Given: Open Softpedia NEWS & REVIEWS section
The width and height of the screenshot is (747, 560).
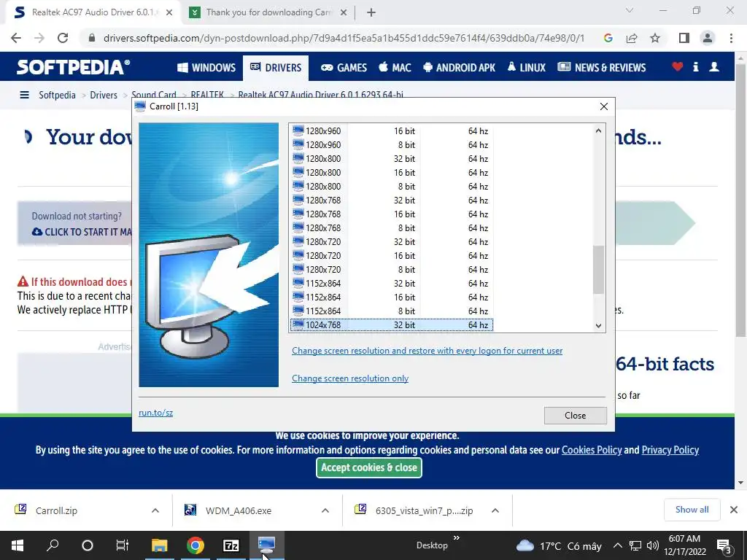Looking at the screenshot, I should pos(602,68).
